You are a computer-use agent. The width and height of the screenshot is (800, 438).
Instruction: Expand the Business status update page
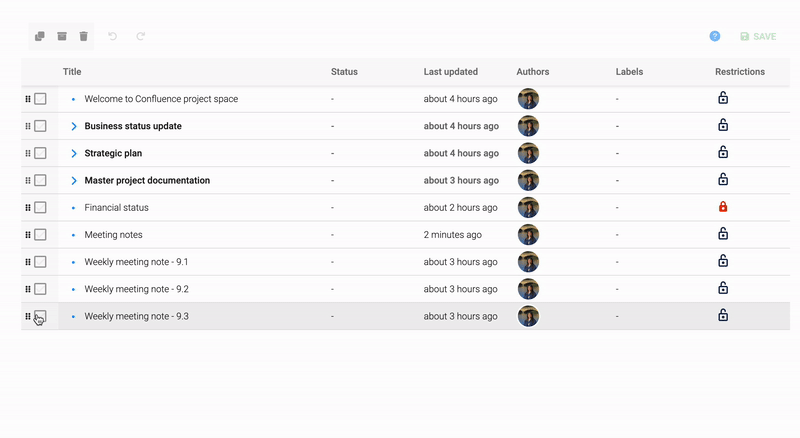(74, 126)
